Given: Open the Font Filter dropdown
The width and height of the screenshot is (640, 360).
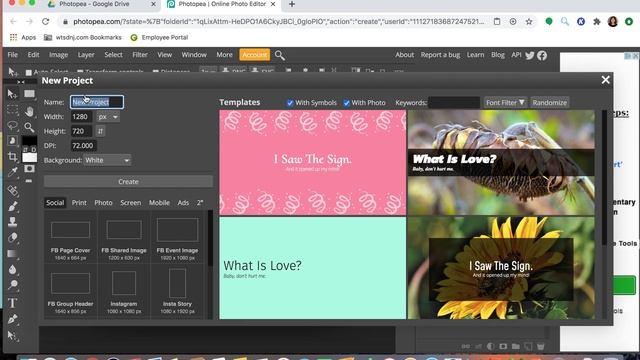Looking at the screenshot, I should 505,103.
